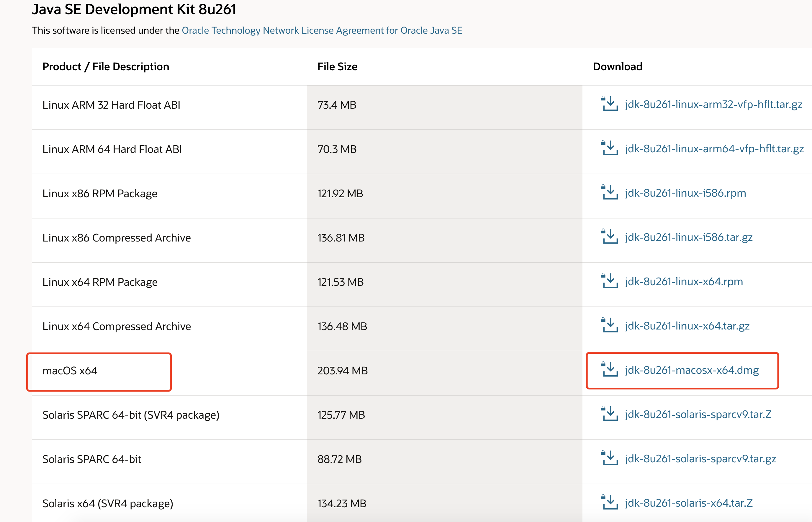Image resolution: width=812 pixels, height=522 pixels.
Task: Click download icon beside jdk-8u261-macosx-x64.dmg
Action: click(609, 369)
